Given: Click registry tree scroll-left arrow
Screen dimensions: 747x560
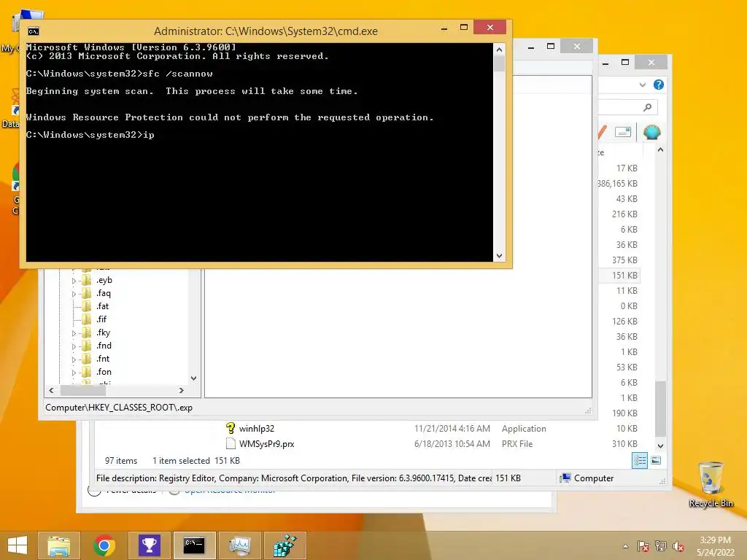Looking at the screenshot, I should (52, 391).
